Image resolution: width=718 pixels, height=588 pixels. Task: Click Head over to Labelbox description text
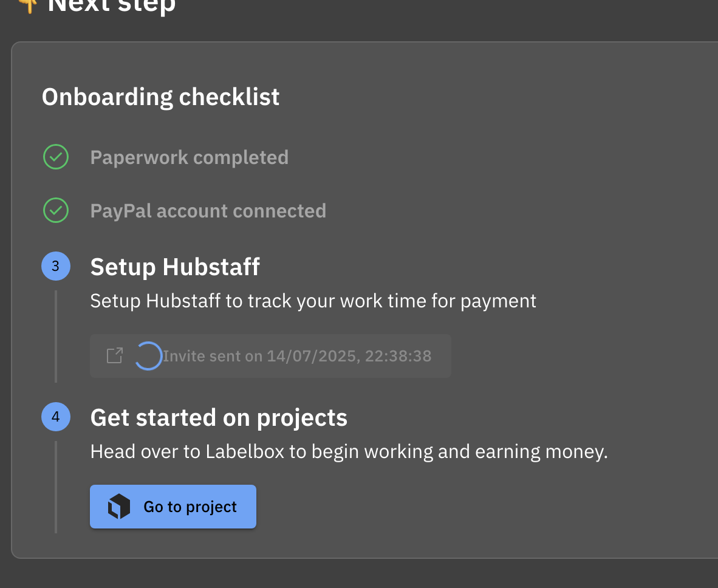pos(349,452)
